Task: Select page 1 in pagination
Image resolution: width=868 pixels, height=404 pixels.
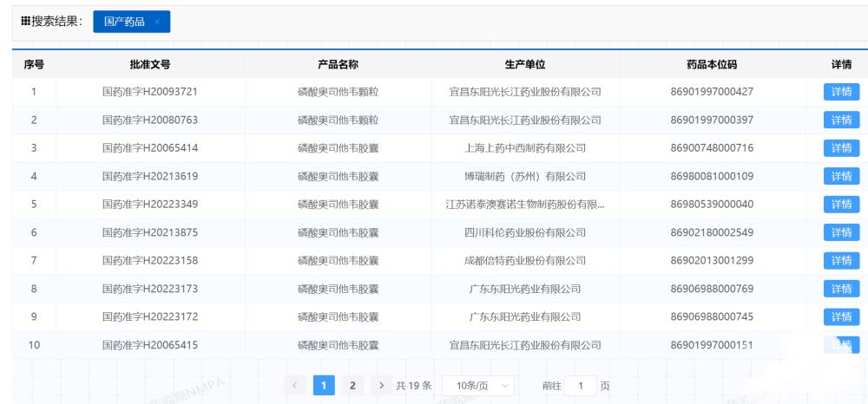Action: [x=324, y=385]
